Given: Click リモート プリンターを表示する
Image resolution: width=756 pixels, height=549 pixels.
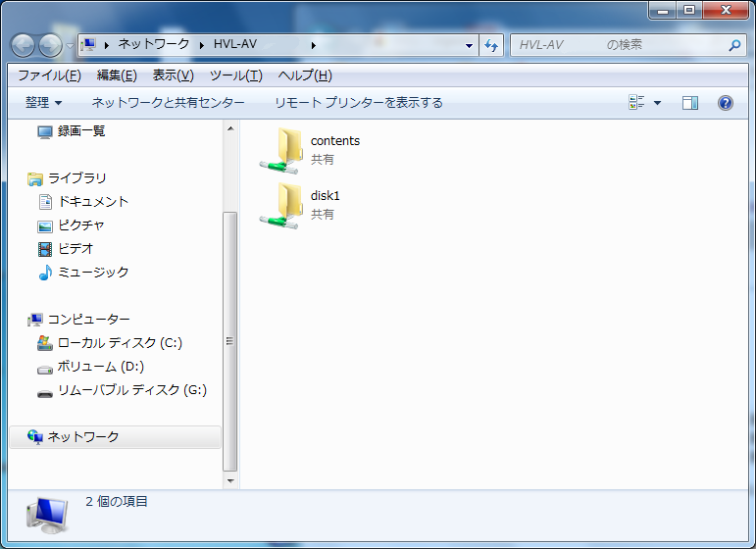Looking at the screenshot, I should pos(358,103).
